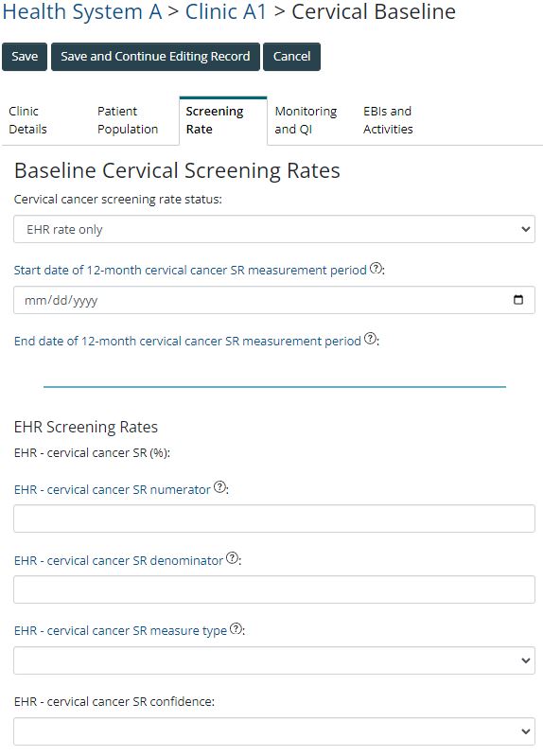Click help icon beside Start date label

point(376,269)
